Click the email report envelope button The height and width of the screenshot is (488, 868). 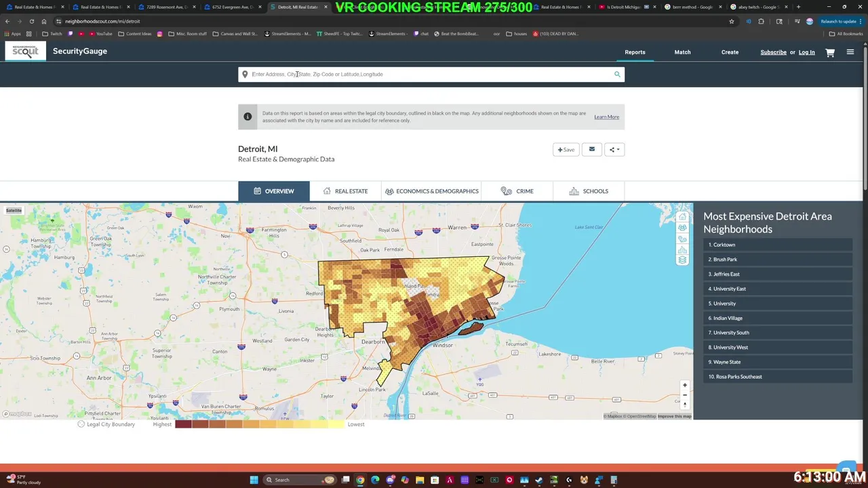pos(592,149)
